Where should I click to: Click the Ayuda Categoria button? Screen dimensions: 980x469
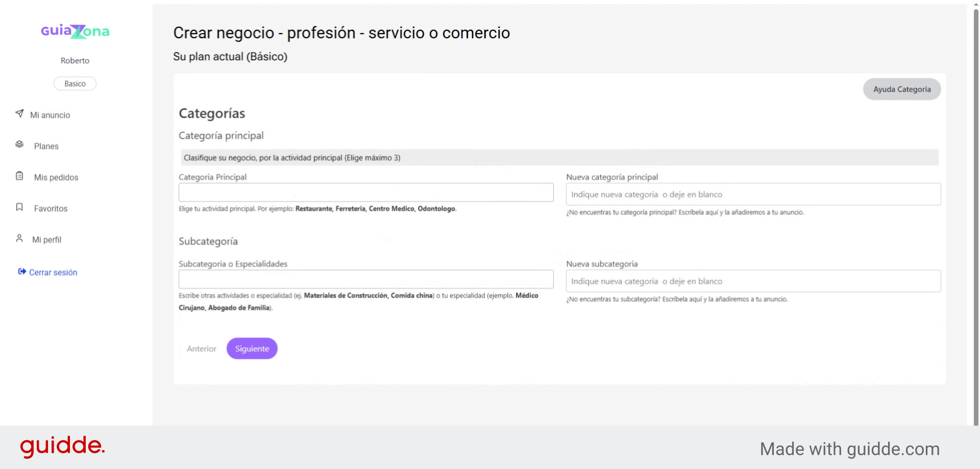click(902, 89)
